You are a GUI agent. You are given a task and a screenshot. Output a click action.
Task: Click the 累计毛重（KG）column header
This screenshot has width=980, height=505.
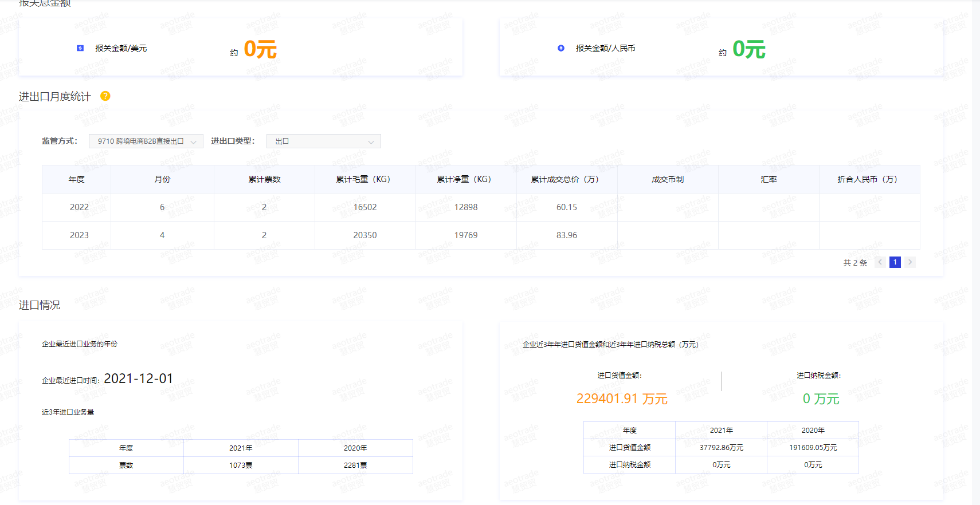[365, 179]
